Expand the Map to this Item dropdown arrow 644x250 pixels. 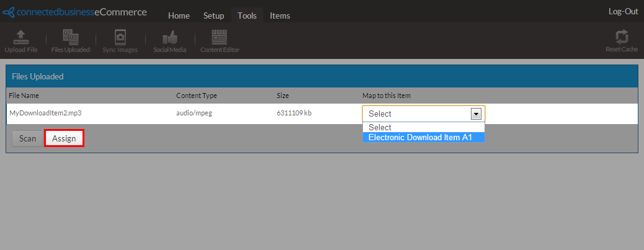[x=476, y=114]
